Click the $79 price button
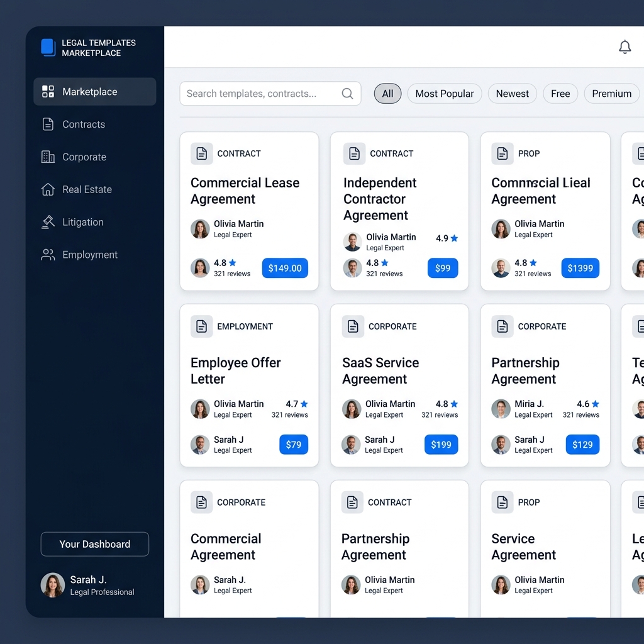This screenshot has width=644, height=644. tap(294, 445)
